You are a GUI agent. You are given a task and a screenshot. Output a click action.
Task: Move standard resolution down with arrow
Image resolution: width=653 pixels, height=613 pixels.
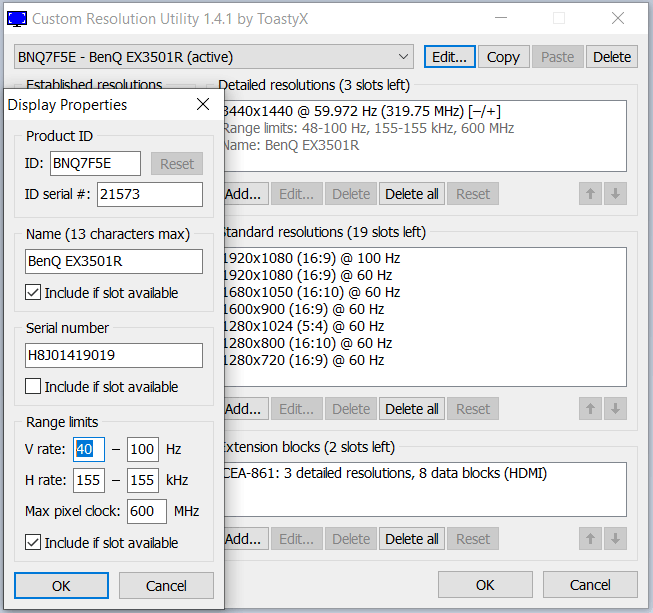pyautogui.click(x=615, y=409)
